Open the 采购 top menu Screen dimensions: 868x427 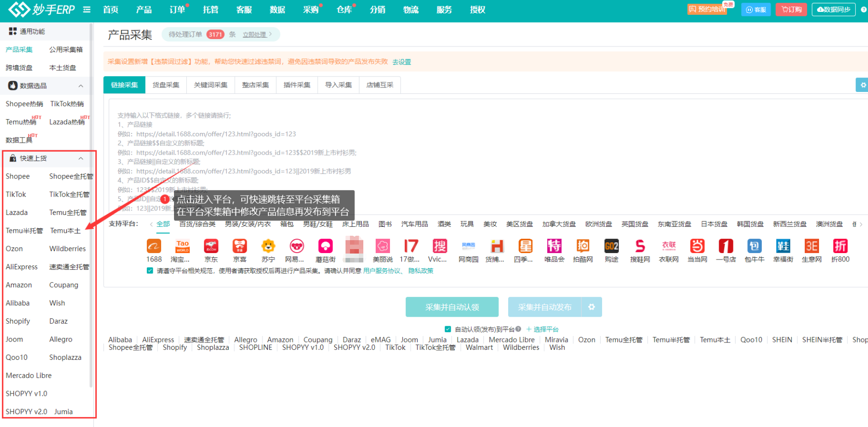coord(311,10)
